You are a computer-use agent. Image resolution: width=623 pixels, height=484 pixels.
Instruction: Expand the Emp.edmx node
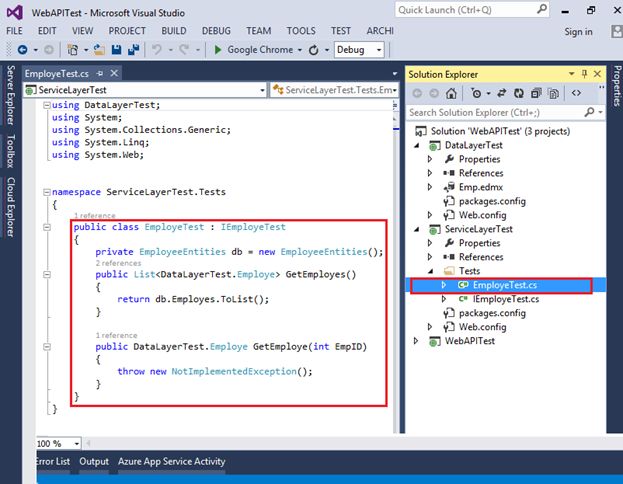pos(430,187)
